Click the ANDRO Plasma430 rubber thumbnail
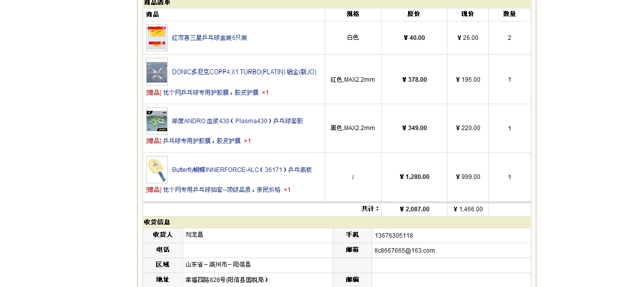 tap(157, 121)
